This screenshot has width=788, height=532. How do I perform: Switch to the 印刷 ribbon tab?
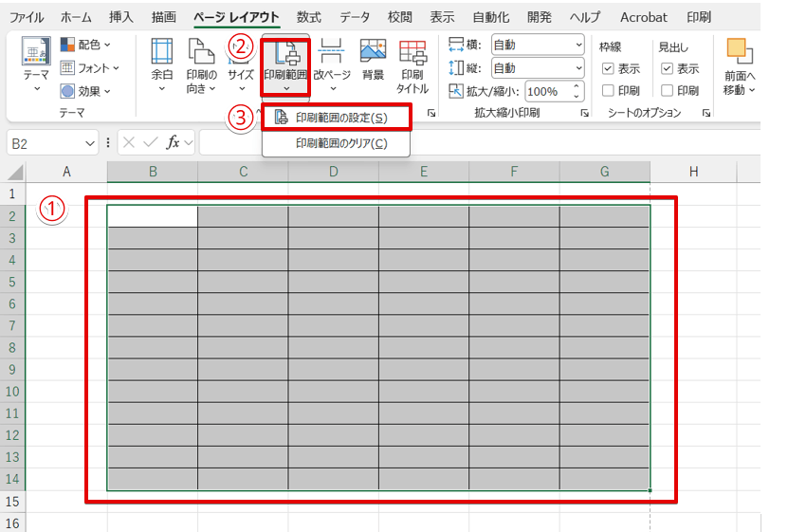[699, 17]
